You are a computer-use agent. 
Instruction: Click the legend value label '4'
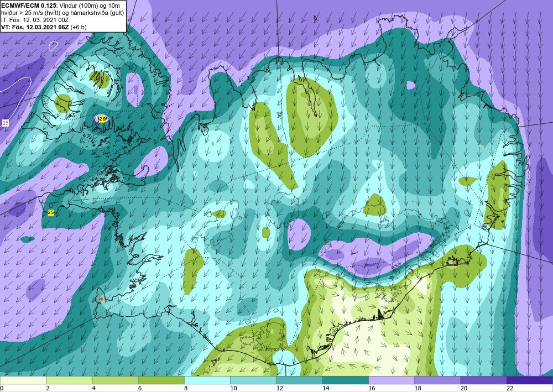tap(94, 389)
